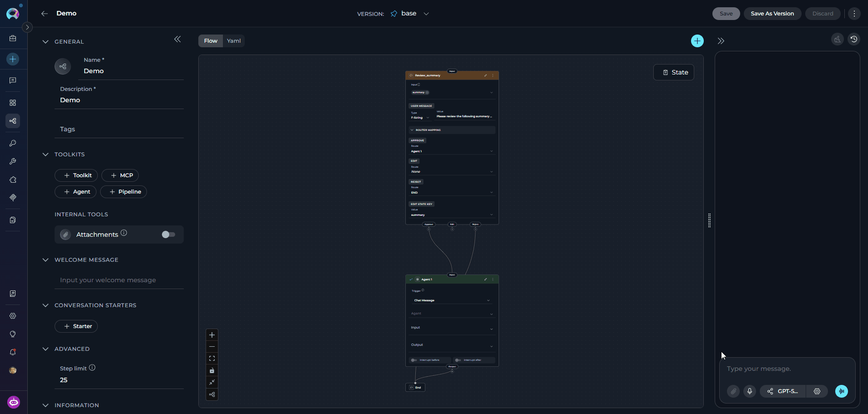Open the projects briefcase sidebar icon
Image resolution: width=868 pixels, height=414 pixels.
coord(13,39)
